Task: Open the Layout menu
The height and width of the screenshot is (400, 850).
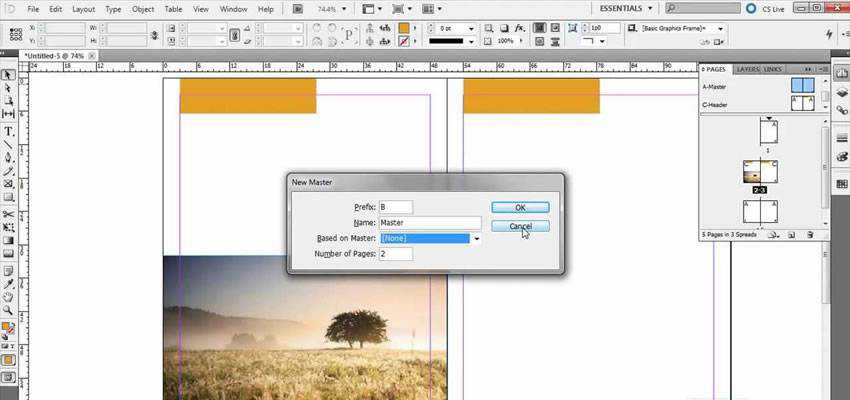Action: click(x=83, y=9)
